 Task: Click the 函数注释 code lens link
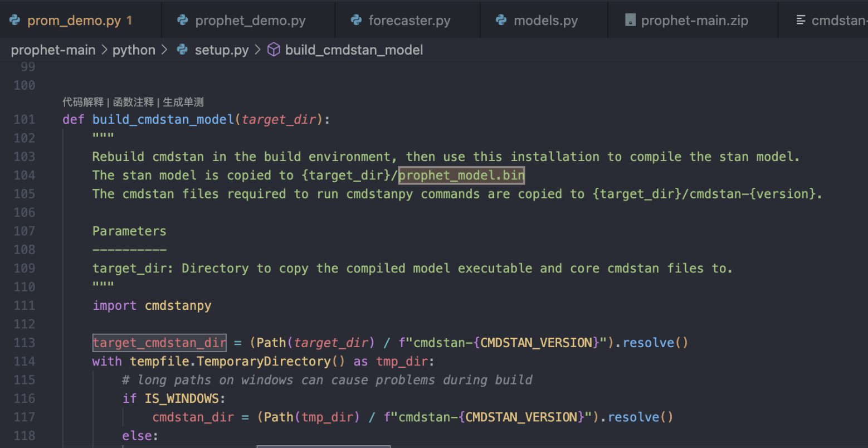133,102
